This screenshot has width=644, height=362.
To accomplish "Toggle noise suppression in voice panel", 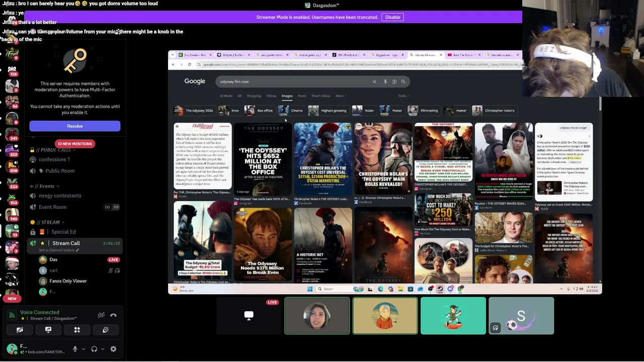I will coord(101,315).
